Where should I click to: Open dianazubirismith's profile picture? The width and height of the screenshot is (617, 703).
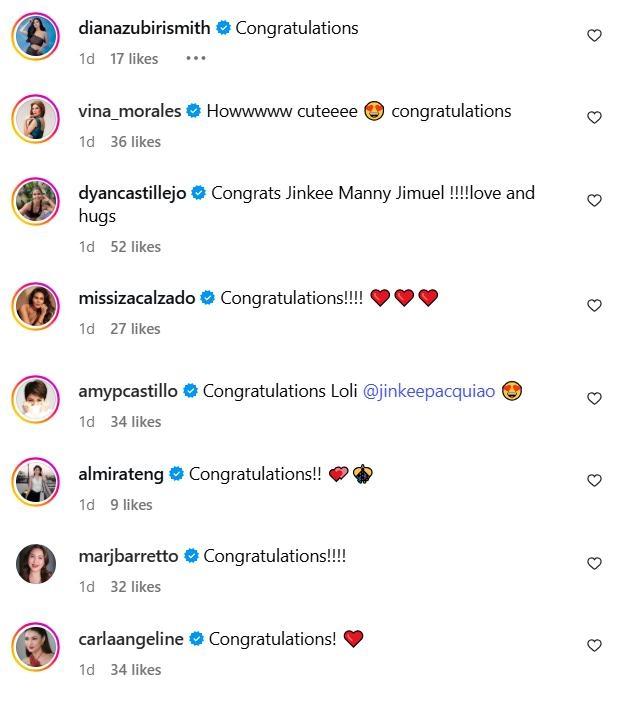click(x=36, y=36)
